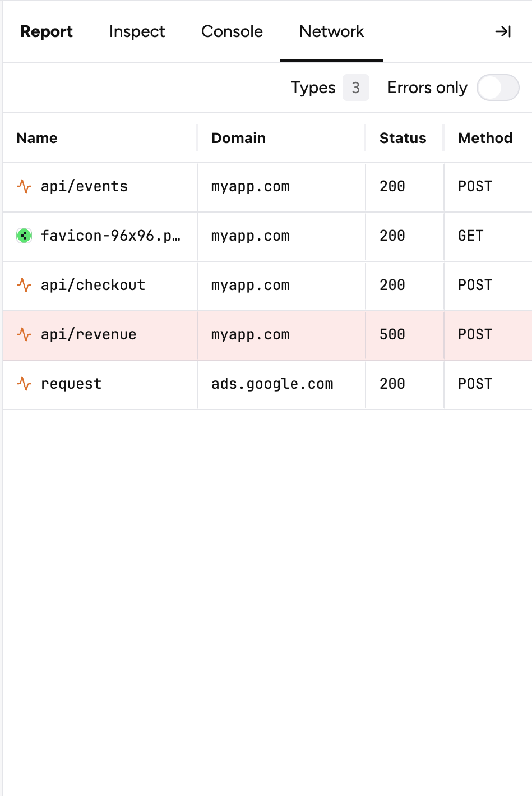Open the favicon-96x96 request entry

(x=110, y=236)
